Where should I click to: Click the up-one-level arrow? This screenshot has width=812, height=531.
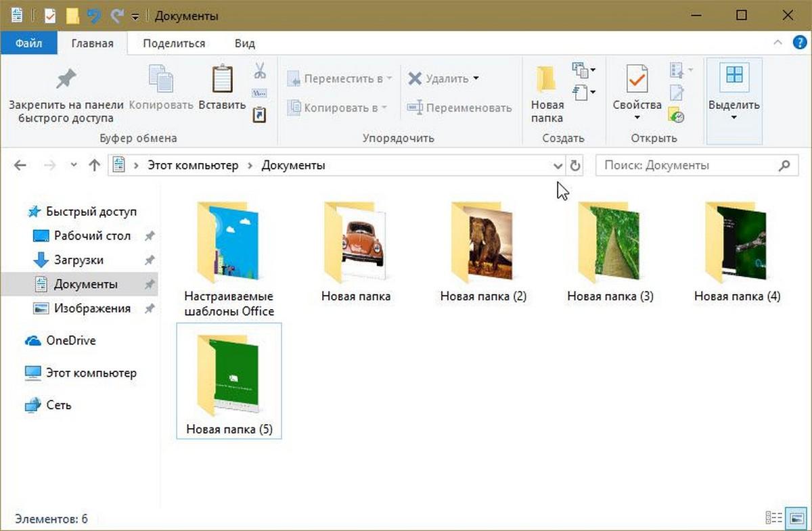pos(94,165)
